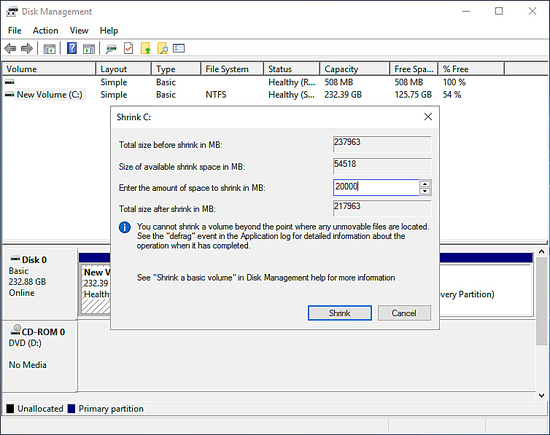
Task: Click the folder with green arrow icon
Action: coord(146,48)
